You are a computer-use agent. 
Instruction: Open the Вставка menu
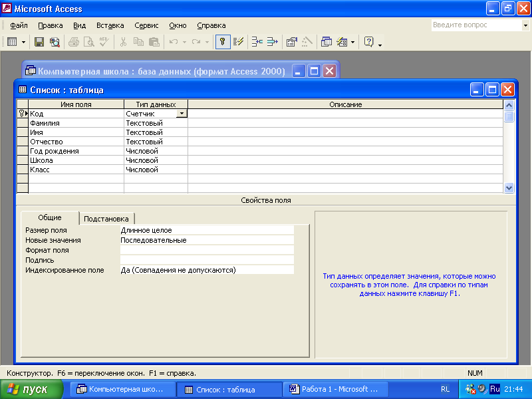(110, 25)
